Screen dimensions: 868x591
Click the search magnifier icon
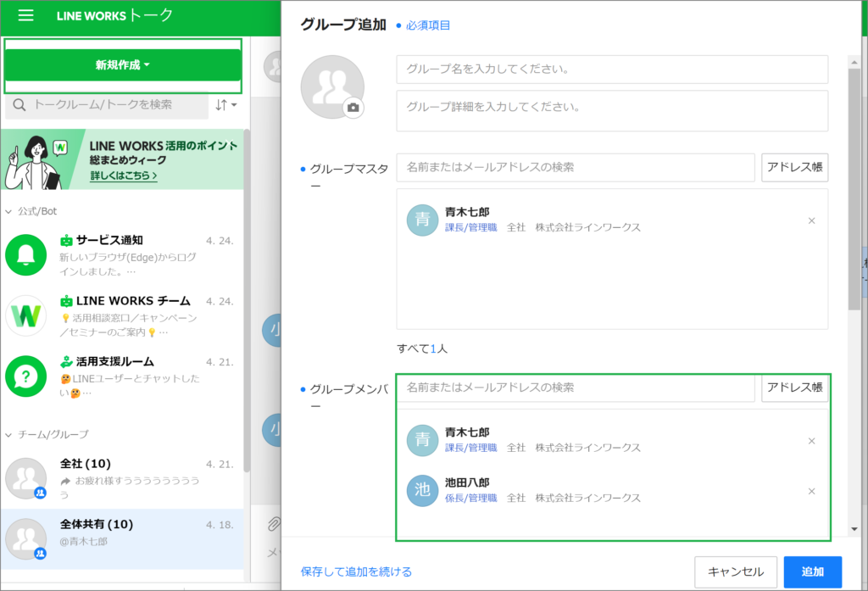[x=19, y=103]
